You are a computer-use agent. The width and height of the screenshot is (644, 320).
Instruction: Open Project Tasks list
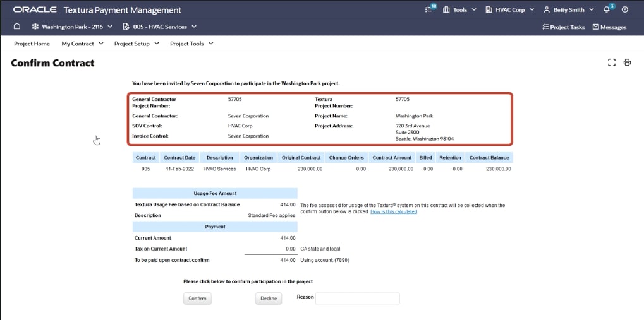coord(563,27)
